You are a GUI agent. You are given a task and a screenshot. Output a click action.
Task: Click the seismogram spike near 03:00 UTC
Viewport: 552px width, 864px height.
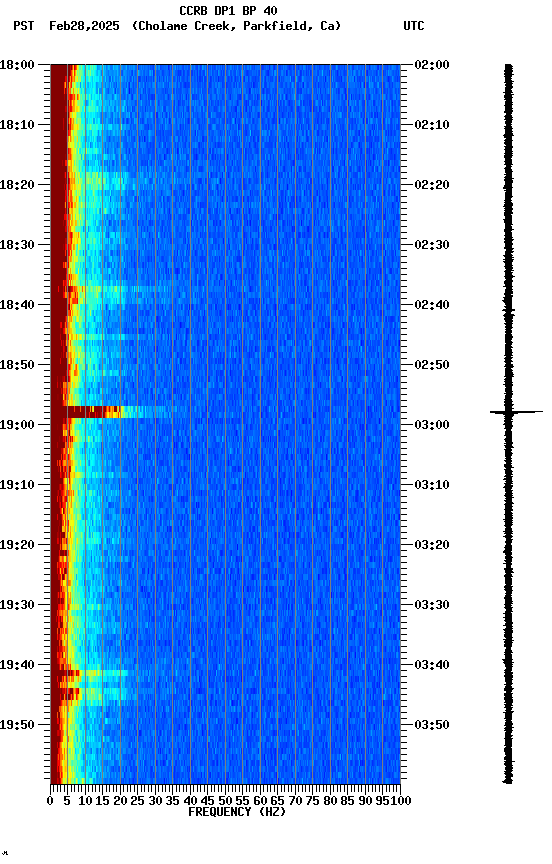[516, 412]
